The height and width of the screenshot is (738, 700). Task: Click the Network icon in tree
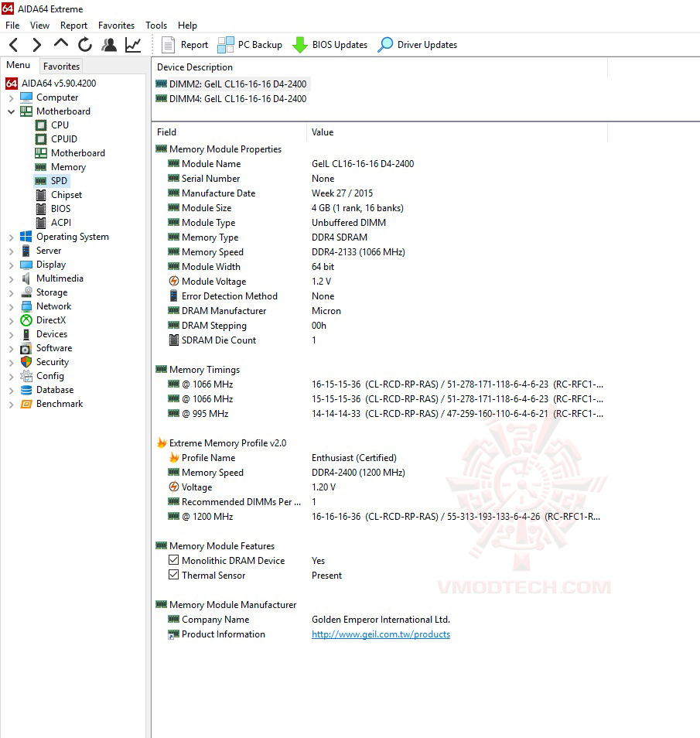tap(26, 306)
